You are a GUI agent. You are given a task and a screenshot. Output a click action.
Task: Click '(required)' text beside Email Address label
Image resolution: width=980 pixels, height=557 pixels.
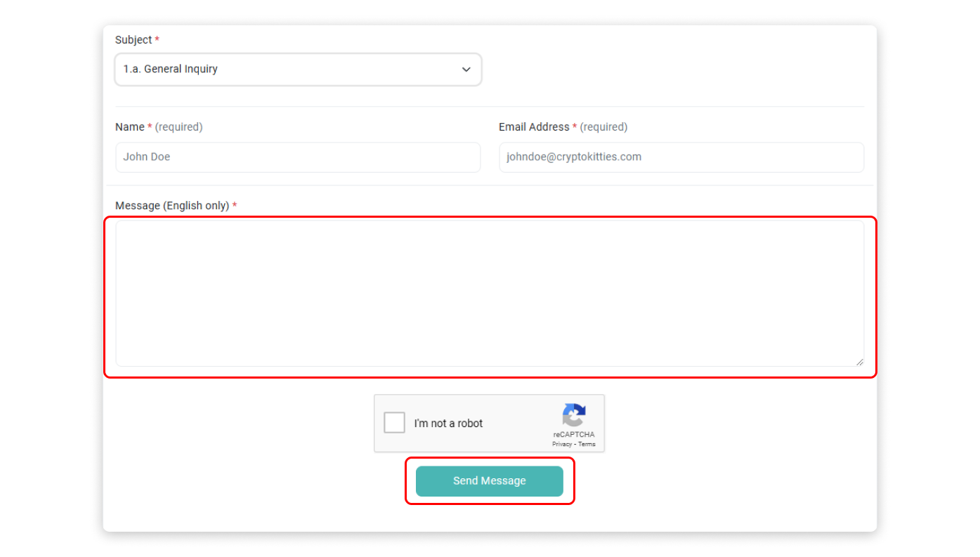click(603, 127)
